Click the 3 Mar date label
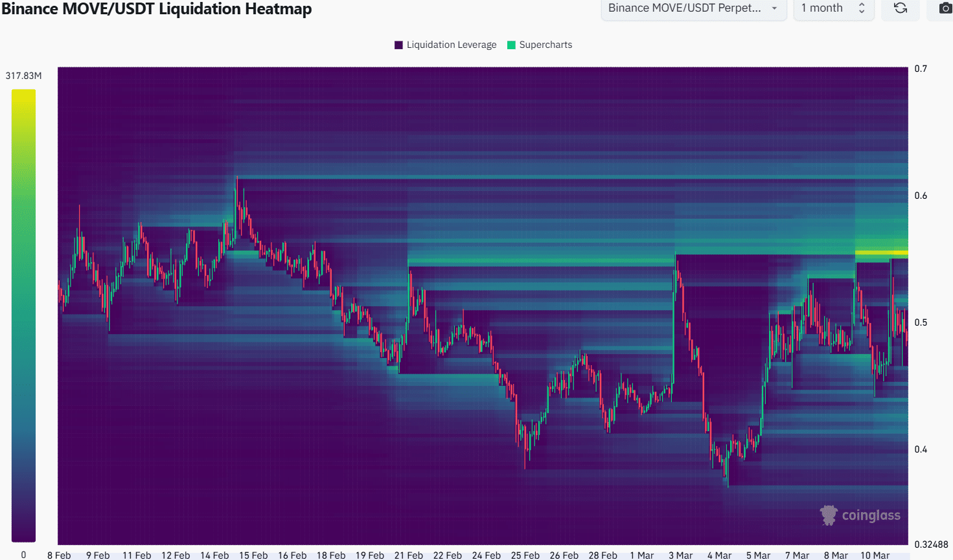Image resolution: width=953 pixels, height=560 pixels. coord(681,555)
